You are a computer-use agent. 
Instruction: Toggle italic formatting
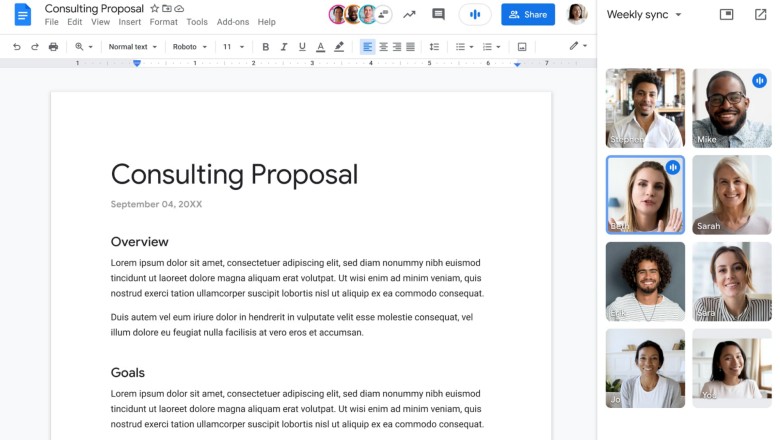(284, 47)
